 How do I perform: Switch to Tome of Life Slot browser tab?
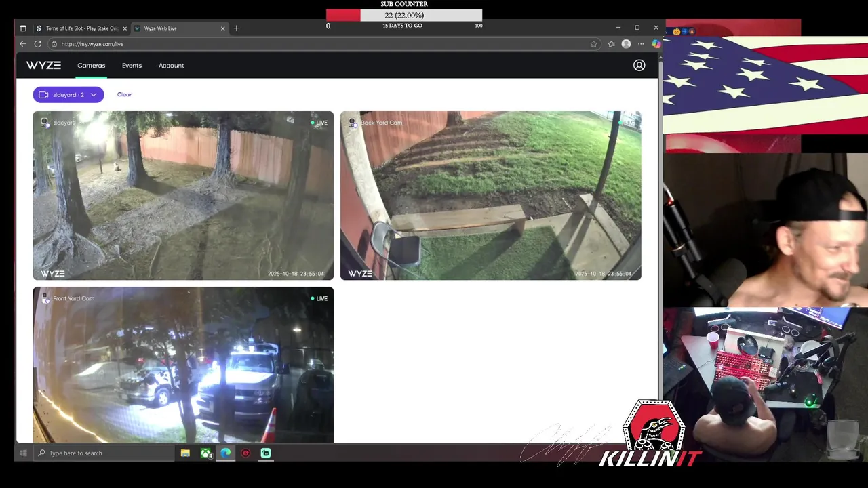[x=81, y=28]
